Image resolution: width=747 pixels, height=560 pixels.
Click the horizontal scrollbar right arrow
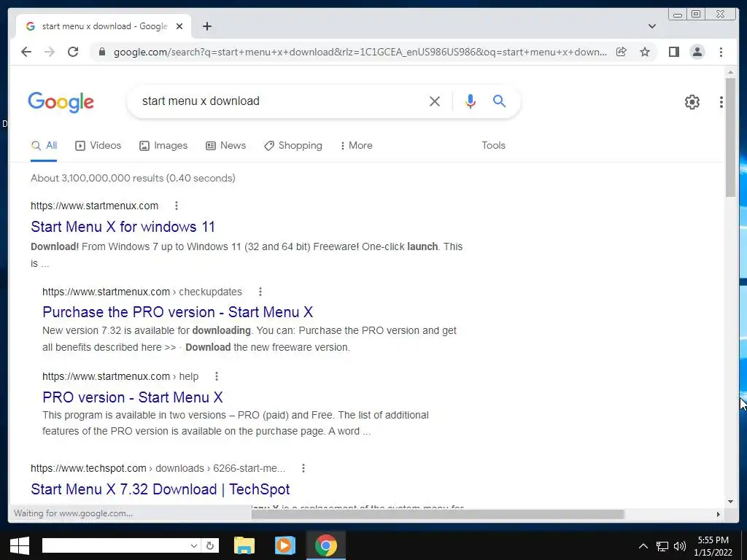click(719, 514)
